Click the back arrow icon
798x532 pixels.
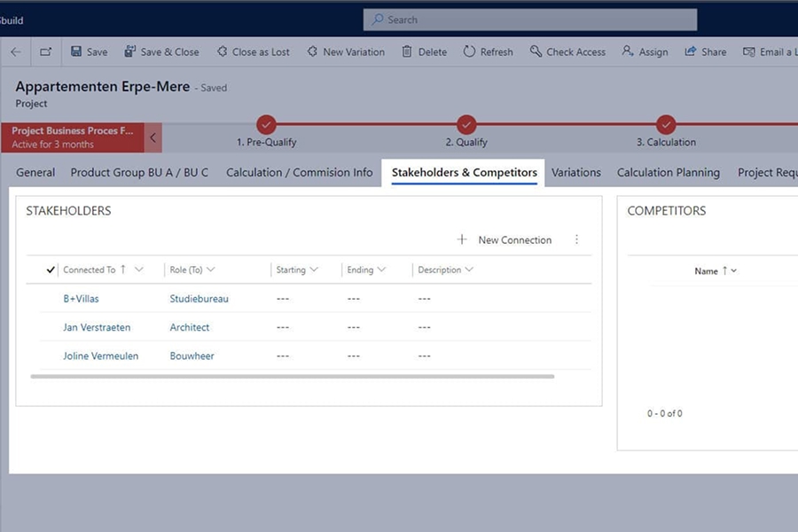click(x=15, y=52)
